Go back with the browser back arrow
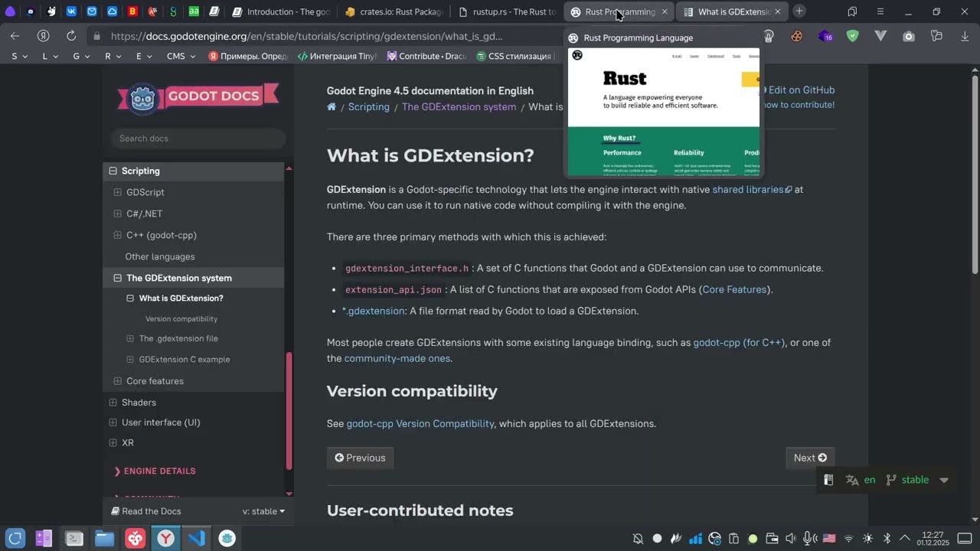The width and height of the screenshot is (980, 551). [x=15, y=36]
